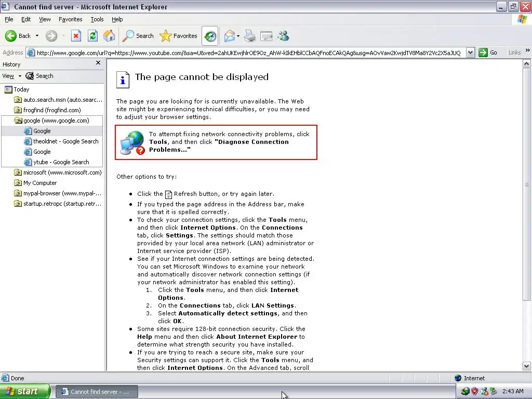This screenshot has height=399, width=532.
Task: Click the first network tray icon
Action: (x=465, y=392)
